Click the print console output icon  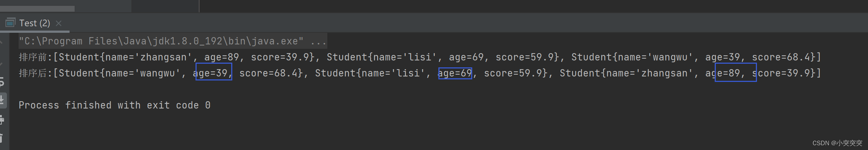point(1,119)
